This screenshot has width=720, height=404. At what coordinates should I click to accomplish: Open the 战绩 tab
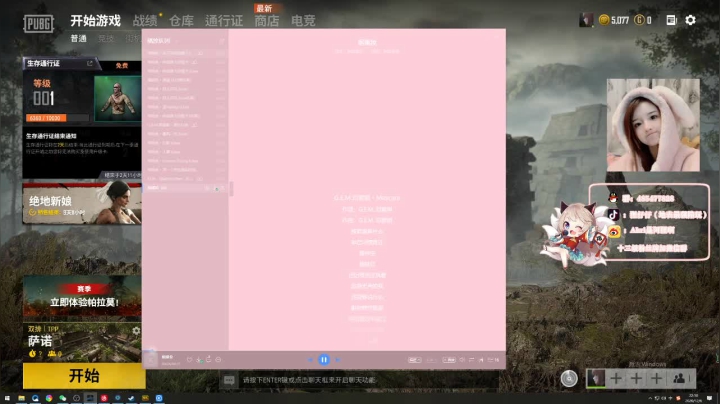click(x=145, y=21)
